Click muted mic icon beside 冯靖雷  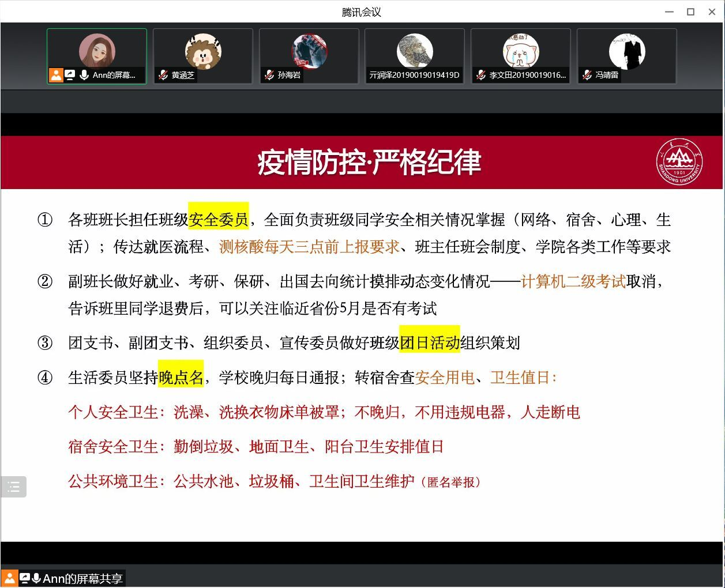[587, 75]
